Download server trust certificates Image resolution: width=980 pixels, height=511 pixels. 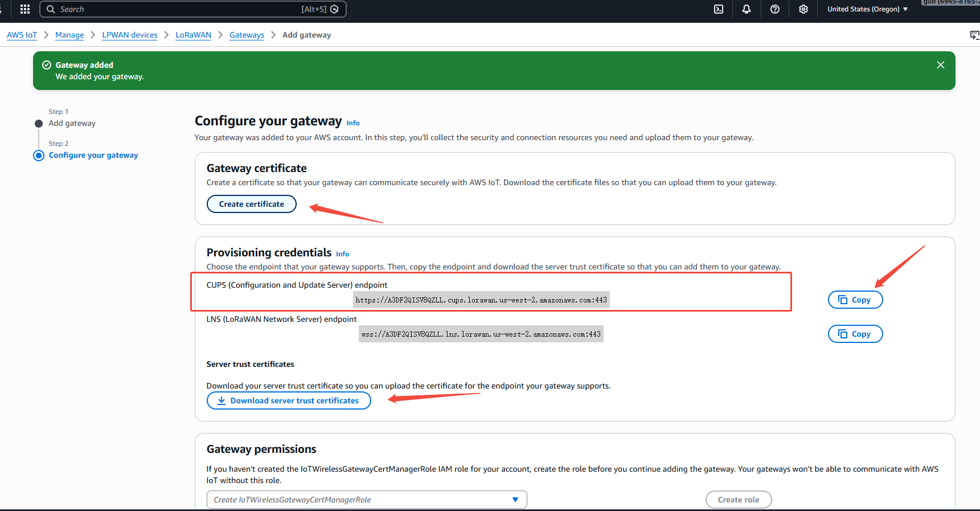pyautogui.click(x=288, y=400)
